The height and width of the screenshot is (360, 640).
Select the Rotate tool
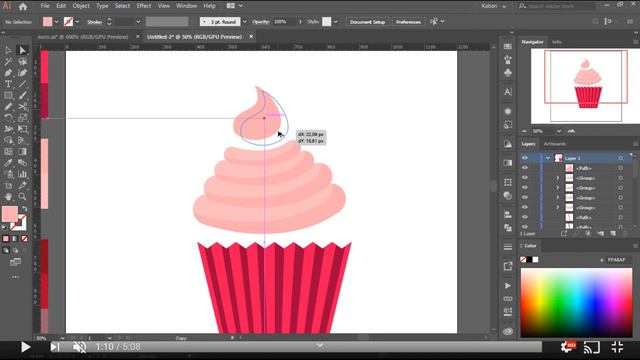(8, 118)
